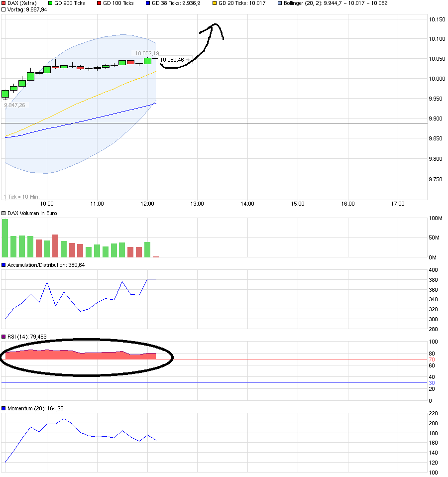Click the 100M volume axis label
Viewport: 448px width, 477px height.
tap(436, 218)
